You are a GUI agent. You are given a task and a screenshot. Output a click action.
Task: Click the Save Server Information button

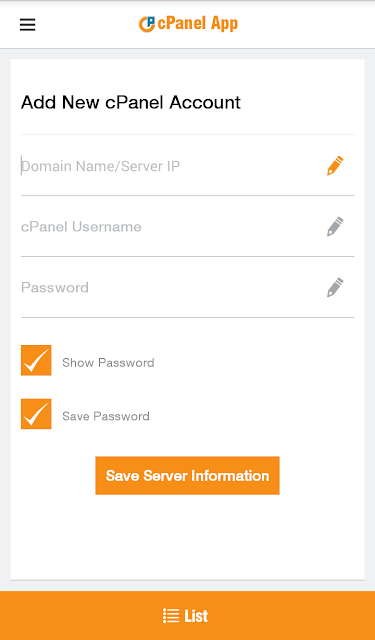coord(187,476)
